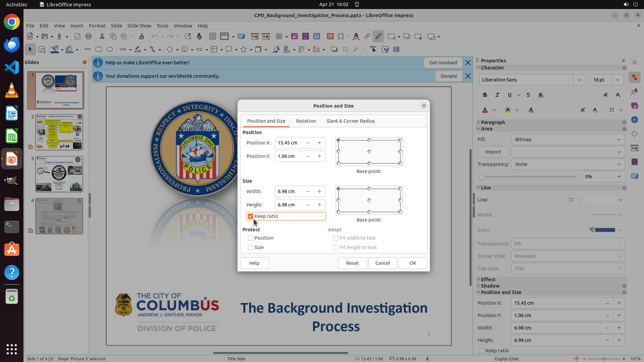Open the font size 18 pt dropdown
This screenshot has width=644, height=362.
tap(618, 80)
